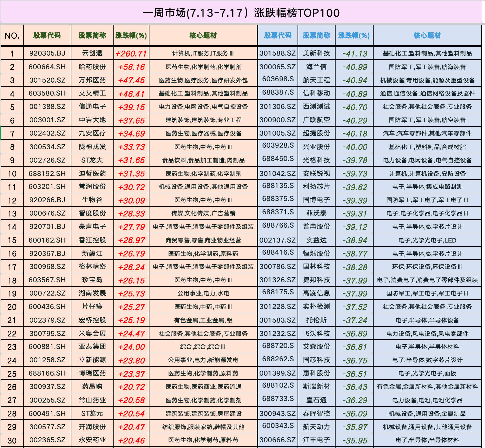Select stock name 陇神戎发

pyautogui.click(x=92, y=147)
